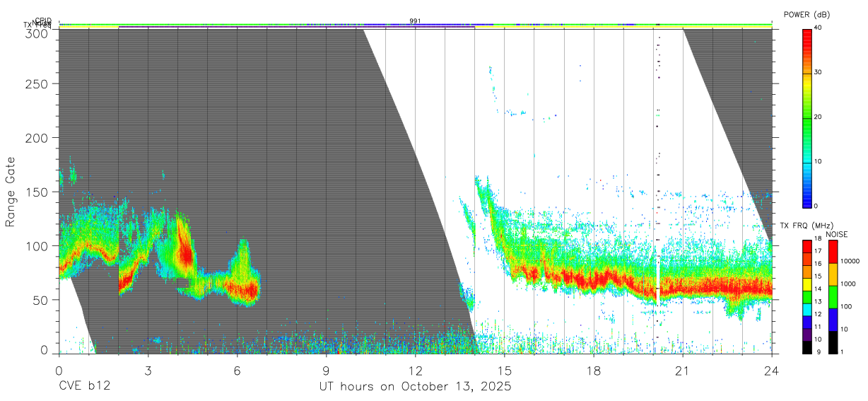The image size is (868, 401).
Task: Select the 9 tick label on the UT hours axis
Action: (327, 371)
